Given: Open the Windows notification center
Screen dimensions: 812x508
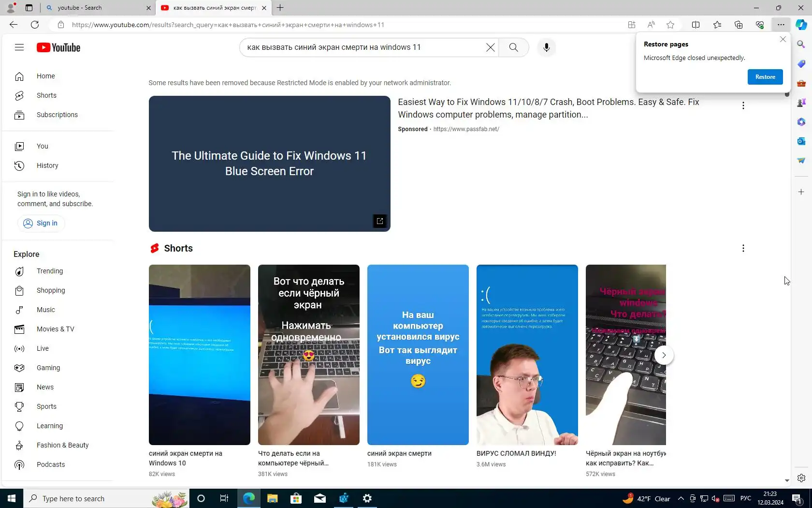Looking at the screenshot, I should tap(797, 498).
